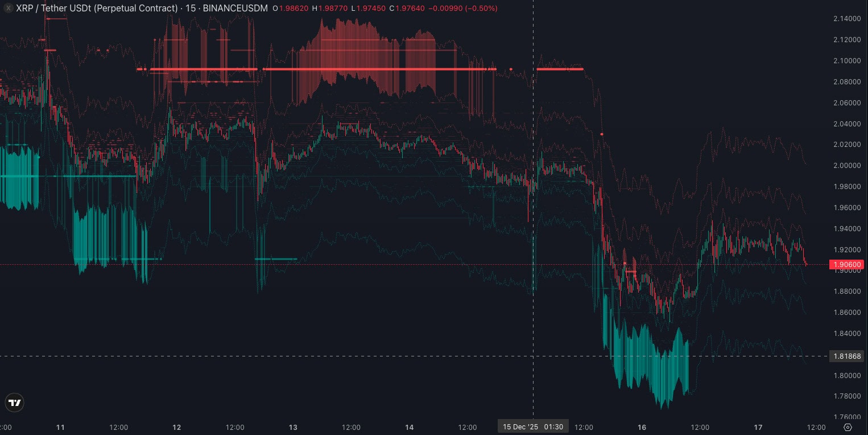Select date 11 on the time axis
868x435 pixels.
click(61, 427)
